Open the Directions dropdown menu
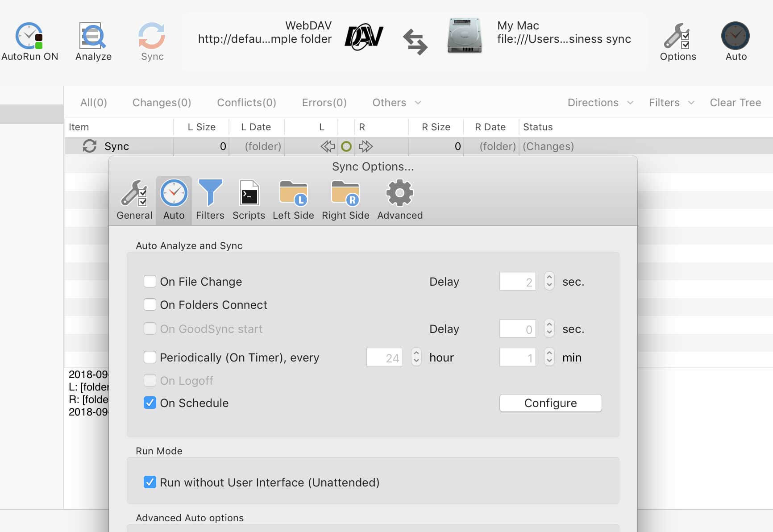This screenshot has height=532, width=773. pyautogui.click(x=600, y=103)
